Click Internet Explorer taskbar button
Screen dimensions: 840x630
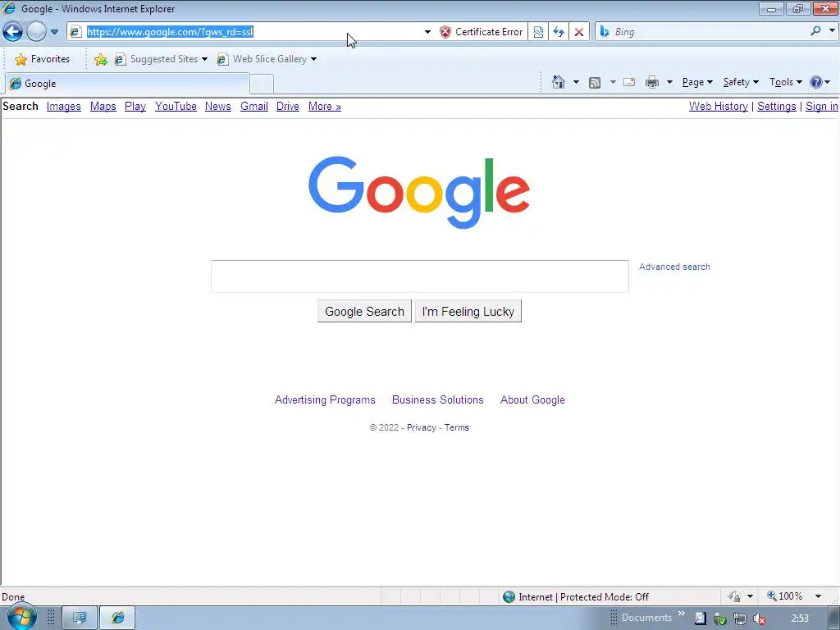point(118,618)
